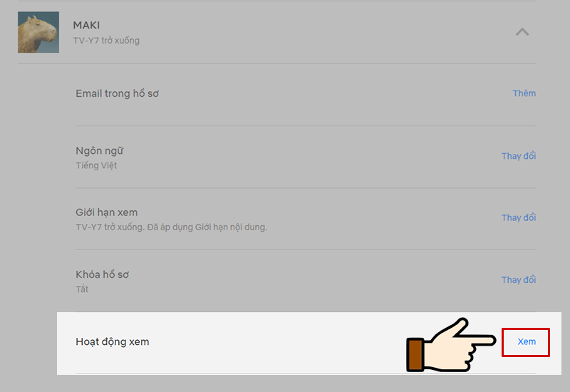Click the Tắt status under Khóa hồ sơ
Viewport: 570px width, 392px height.
tap(82, 289)
